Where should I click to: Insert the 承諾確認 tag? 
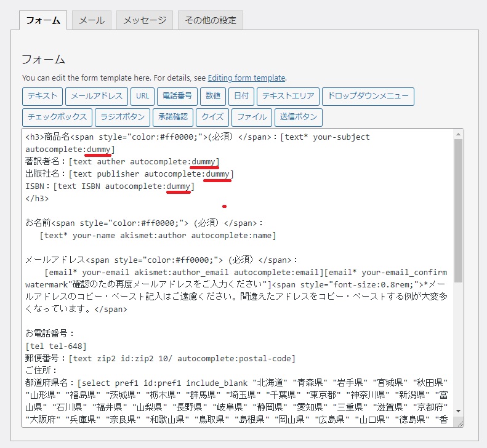point(173,117)
